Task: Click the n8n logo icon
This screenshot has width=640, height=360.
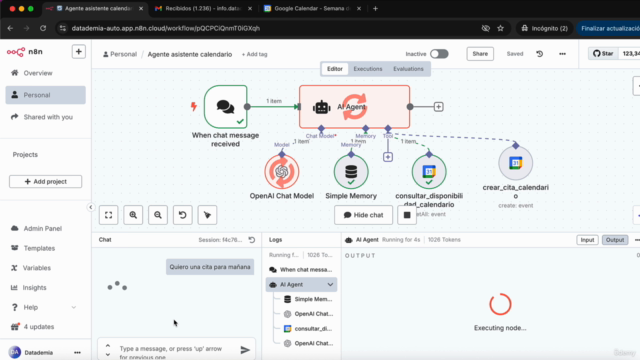Action: coord(16,52)
